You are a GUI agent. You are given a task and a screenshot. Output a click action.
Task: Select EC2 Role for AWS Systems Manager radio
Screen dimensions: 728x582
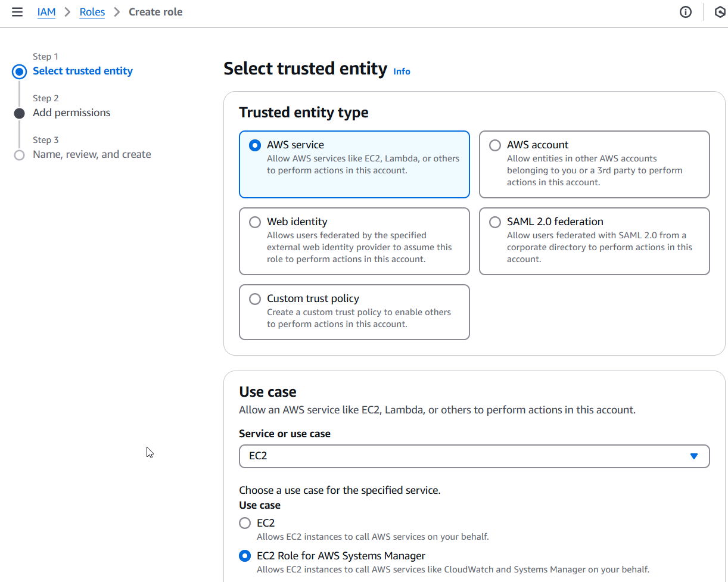[x=245, y=556]
